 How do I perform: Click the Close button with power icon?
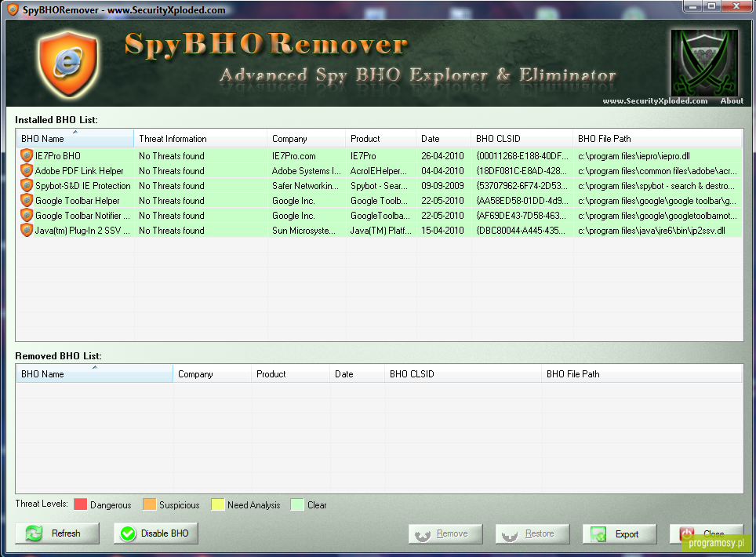point(707,533)
